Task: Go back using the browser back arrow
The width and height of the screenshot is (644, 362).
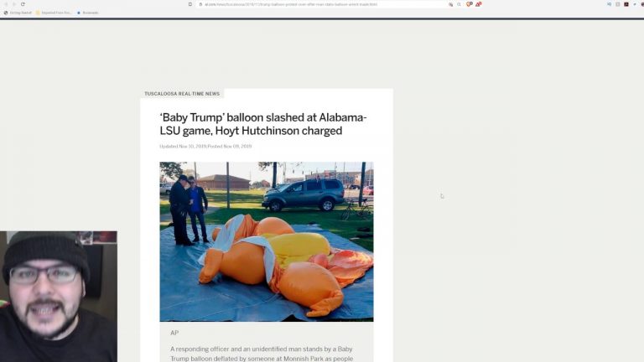Action: point(6,4)
